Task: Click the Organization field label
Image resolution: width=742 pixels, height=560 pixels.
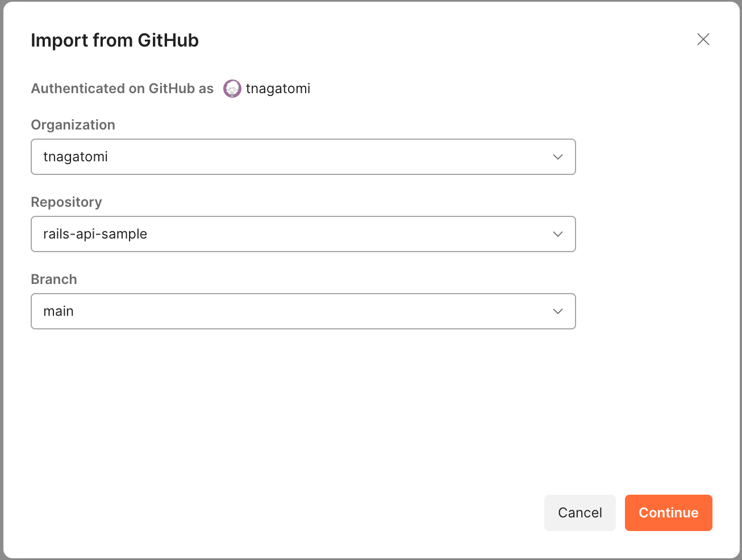Action: (x=73, y=125)
